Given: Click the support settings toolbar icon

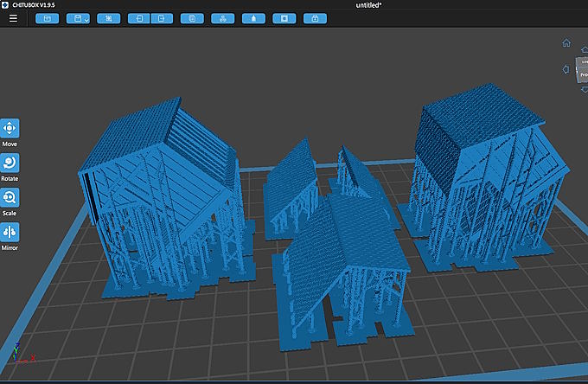Looking at the screenshot, I should [x=253, y=18].
